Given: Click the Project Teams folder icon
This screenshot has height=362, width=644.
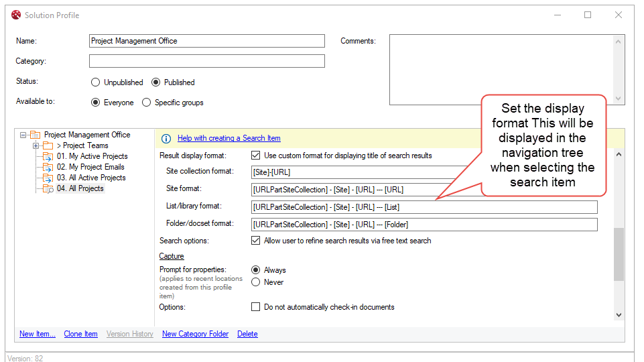Looking at the screenshot, I should click(48, 146).
